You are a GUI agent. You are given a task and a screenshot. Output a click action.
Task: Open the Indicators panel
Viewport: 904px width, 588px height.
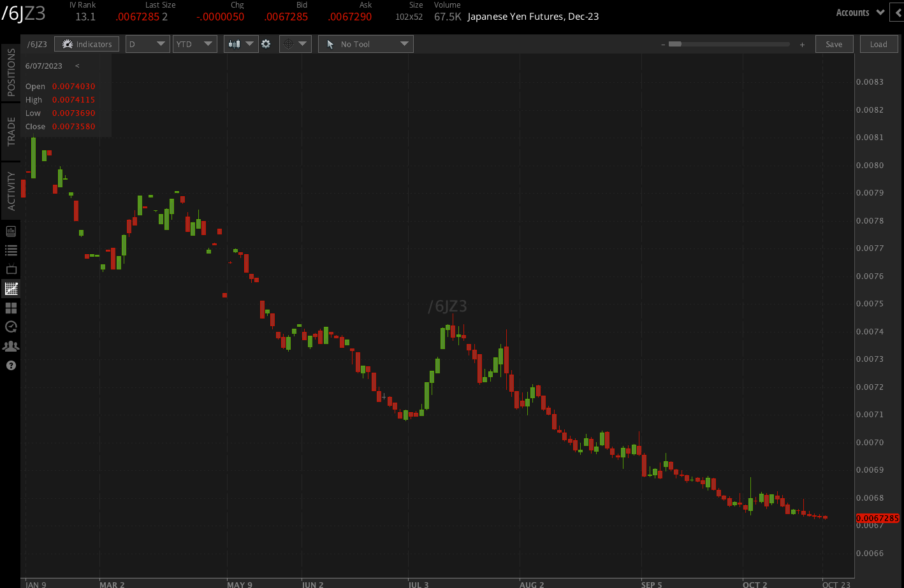point(87,44)
